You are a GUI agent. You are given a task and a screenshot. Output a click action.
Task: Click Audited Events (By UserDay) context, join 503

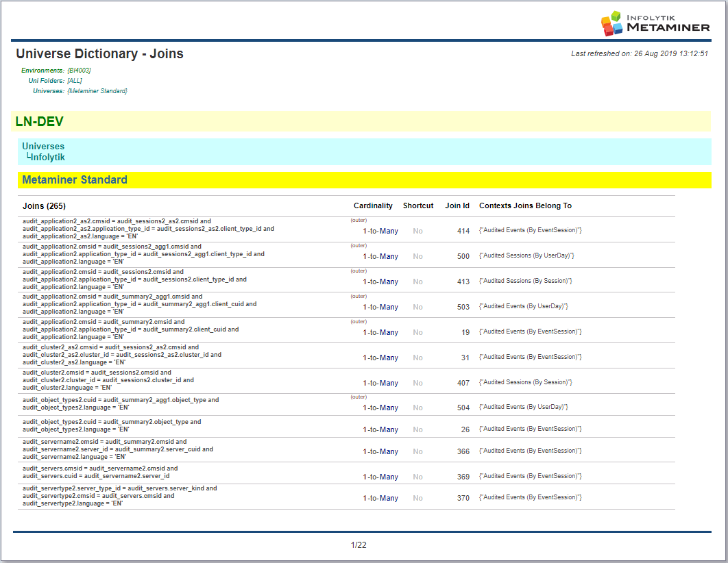pos(523,306)
